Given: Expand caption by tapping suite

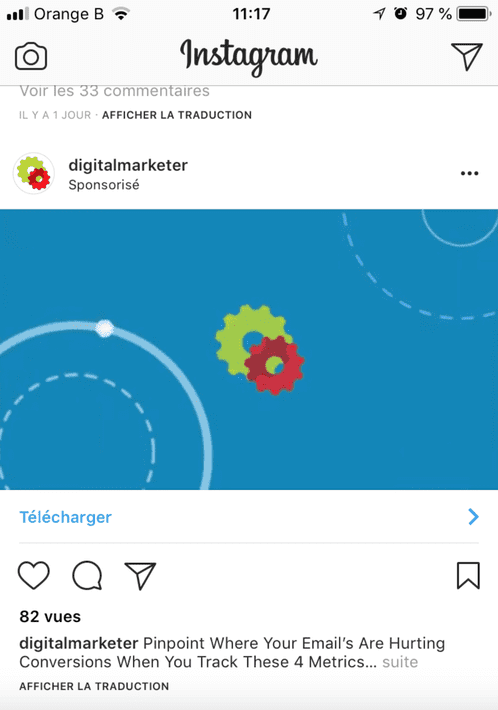Looking at the screenshot, I should (x=400, y=662).
